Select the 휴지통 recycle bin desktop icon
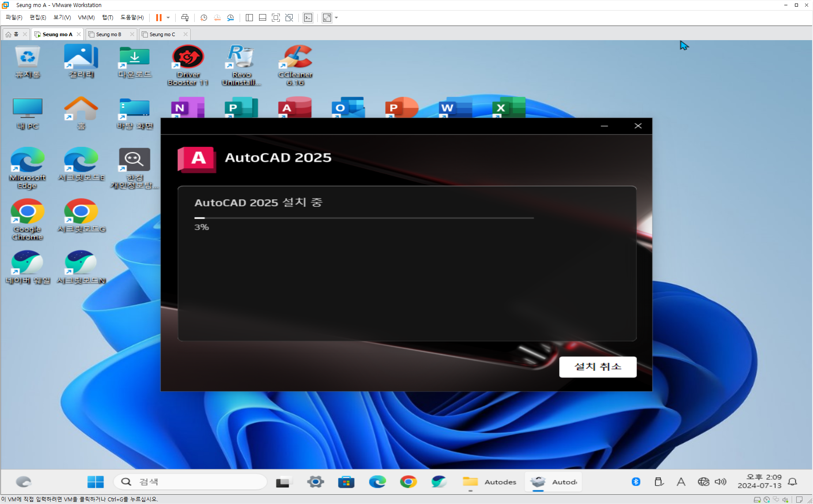This screenshot has height=504, width=813. coord(27,62)
